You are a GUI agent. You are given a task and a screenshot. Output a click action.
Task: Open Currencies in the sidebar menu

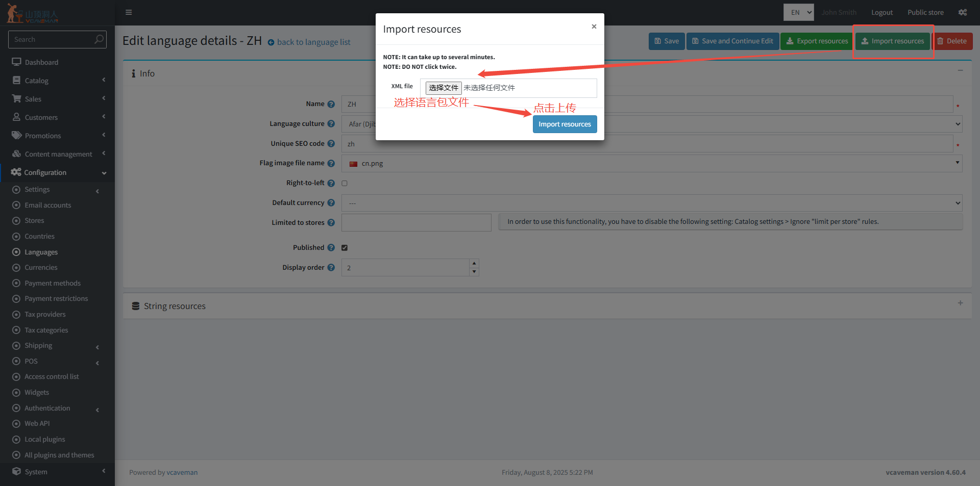[x=41, y=267]
